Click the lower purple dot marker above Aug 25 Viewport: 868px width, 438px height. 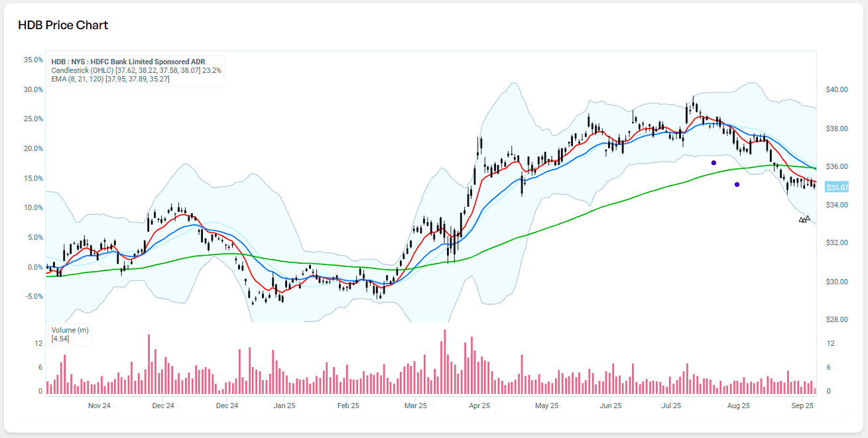pyautogui.click(x=737, y=185)
